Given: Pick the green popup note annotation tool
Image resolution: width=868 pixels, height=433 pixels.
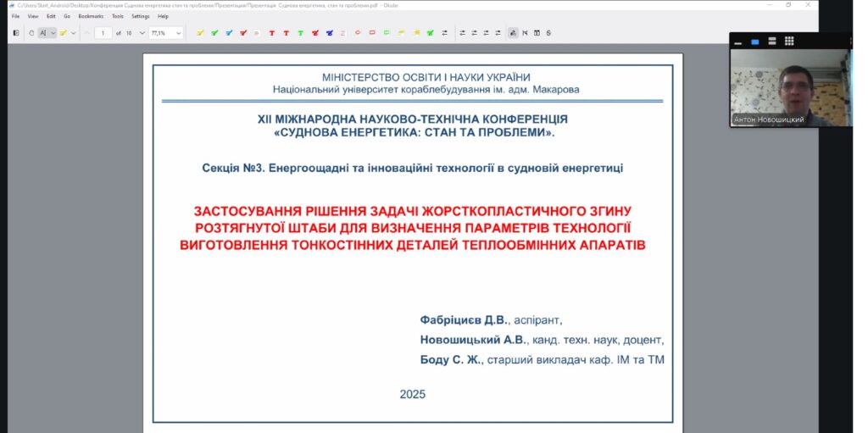Looking at the screenshot, I should pyautogui.click(x=387, y=33).
